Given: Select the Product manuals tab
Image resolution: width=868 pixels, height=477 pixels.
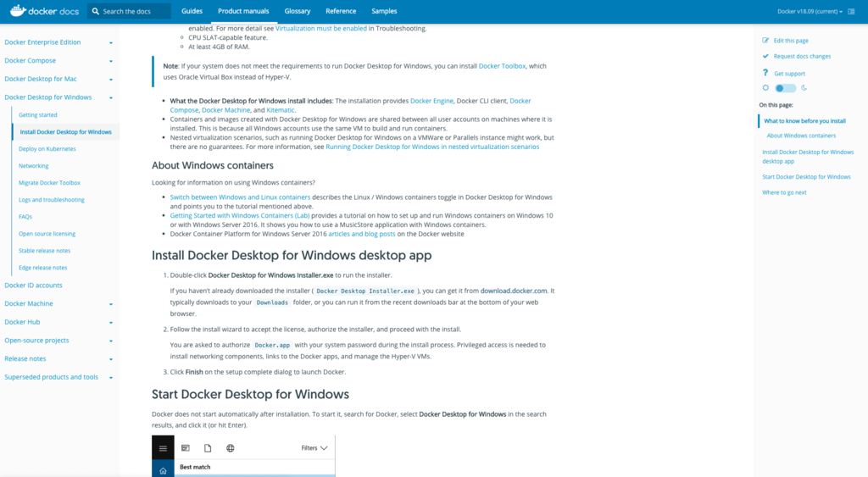Looking at the screenshot, I should (243, 11).
